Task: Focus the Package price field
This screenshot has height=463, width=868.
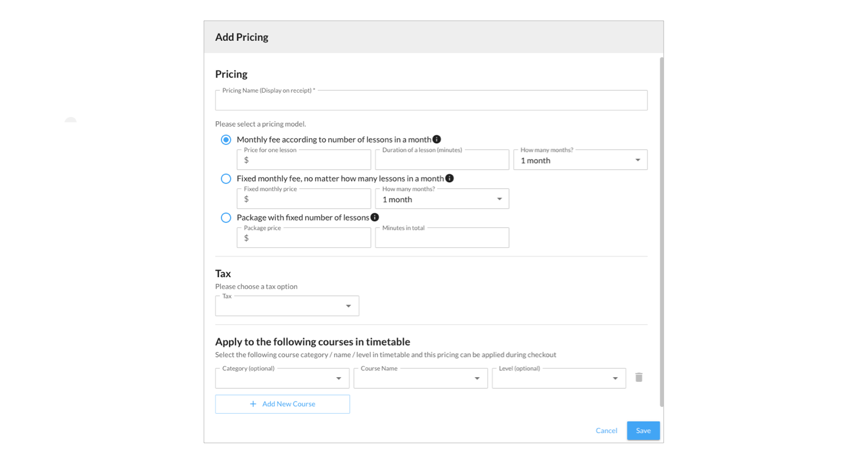Action: pos(304,238)
